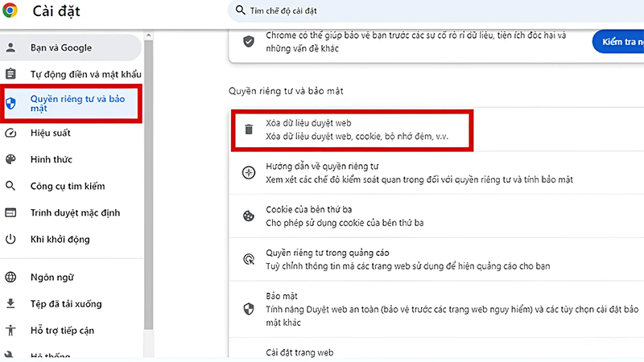Click the compass icon for Hướng dẫn về quyền riêng tư
Screen dimensions: 644x362
[250, 172]
